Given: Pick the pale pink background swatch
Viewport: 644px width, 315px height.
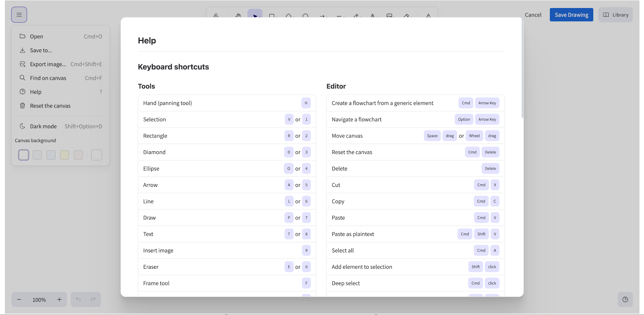Looking at the screenshot, I should 78,155.
